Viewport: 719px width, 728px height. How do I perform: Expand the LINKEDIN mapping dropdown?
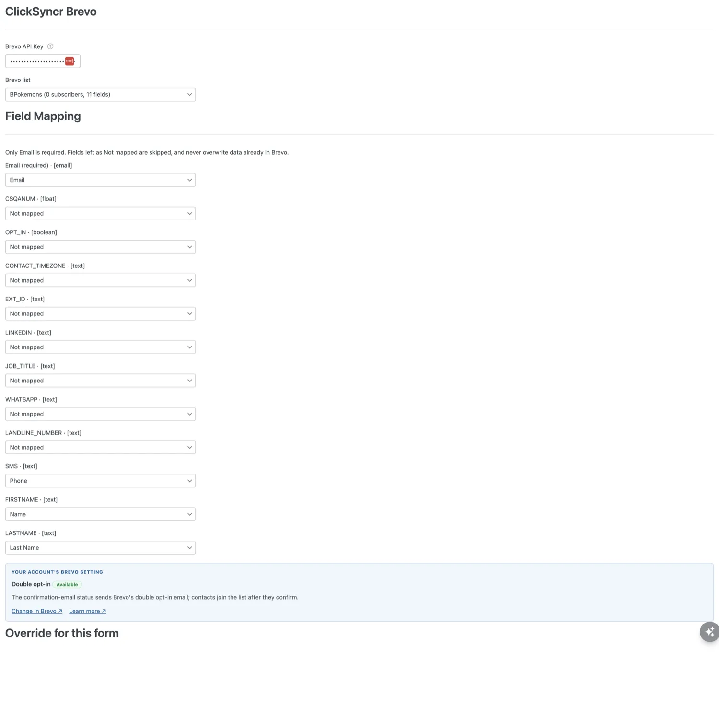coord(100,347)
